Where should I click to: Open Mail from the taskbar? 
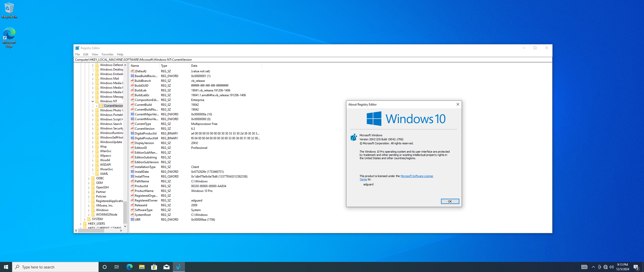tap(166, 267)
